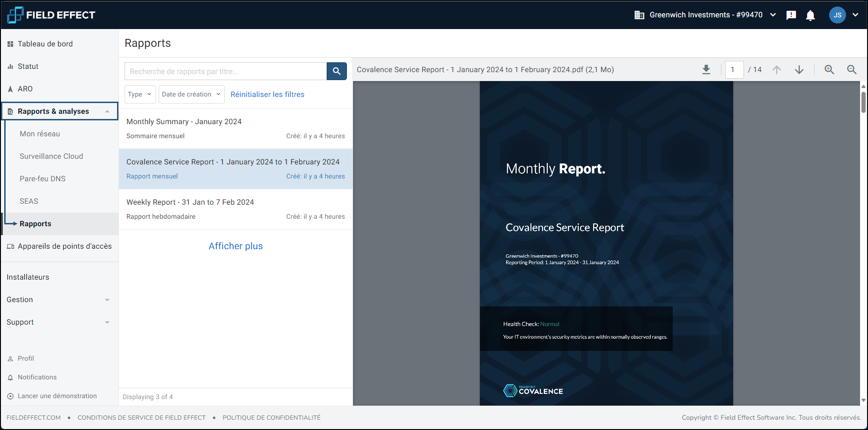Go to previous PDF page arrow
The image size is (868, 430).
pos(777,70)
